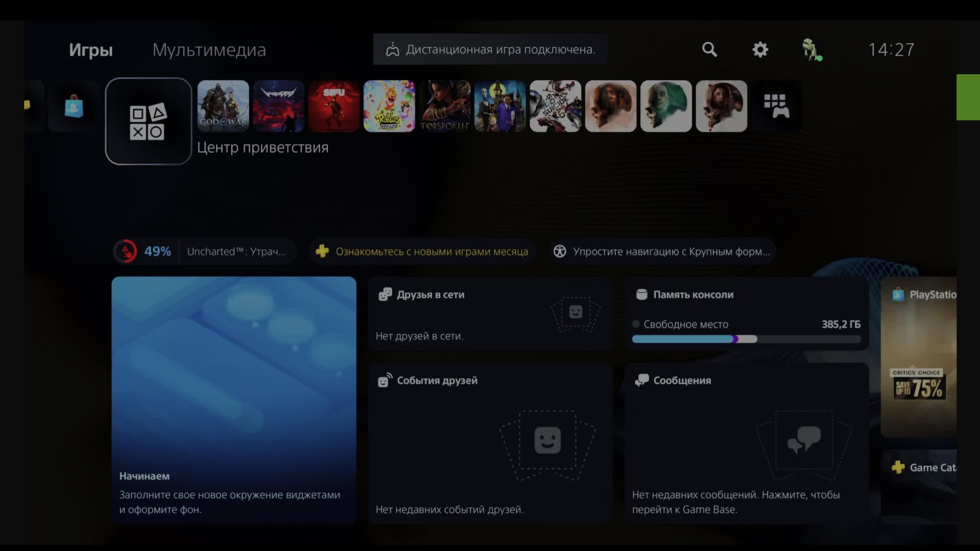Select the Welcome Hub icon tile
The image size is (980, 551).
click(149, 121)
